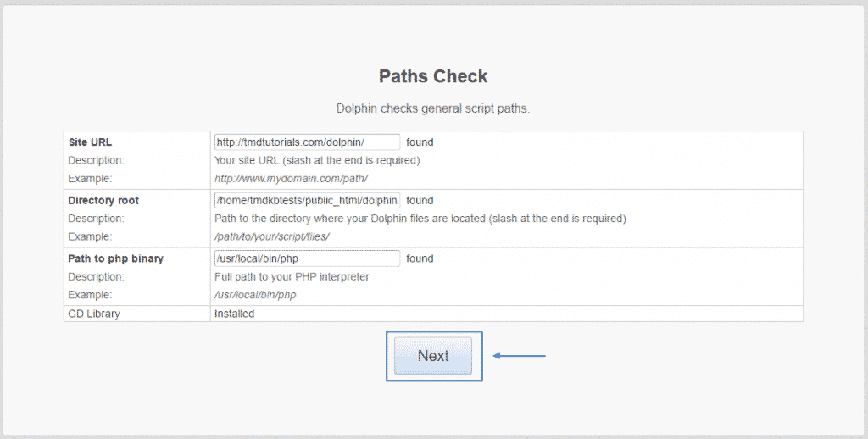Click 'Full path to your PHP interpreter' text

point(292,276)
